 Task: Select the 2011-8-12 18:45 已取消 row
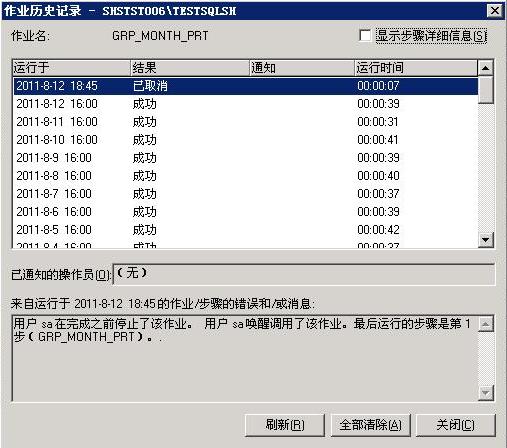coord(246,86)
